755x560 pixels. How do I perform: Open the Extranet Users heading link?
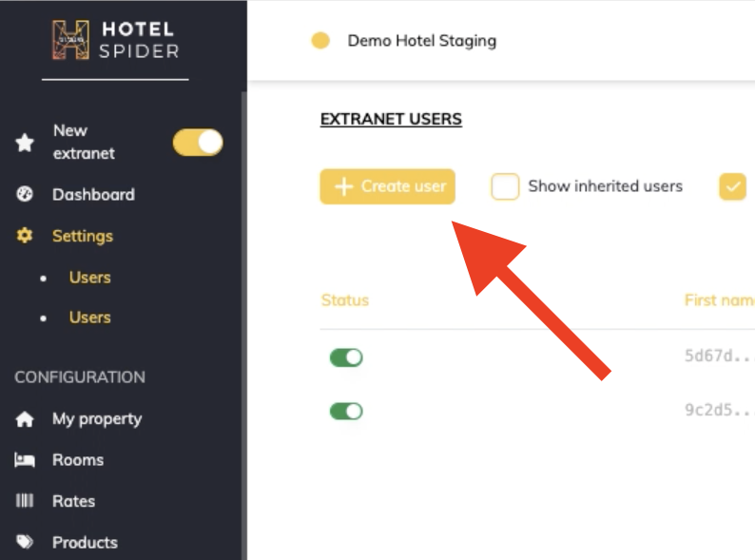tap(391, 119)
